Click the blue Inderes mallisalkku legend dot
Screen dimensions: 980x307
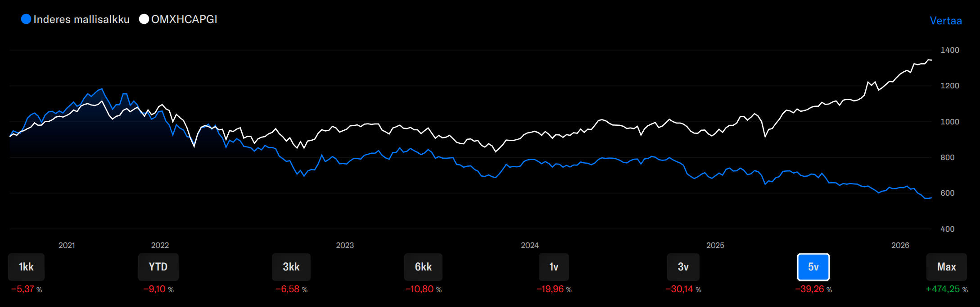pyautogui.click(x=26, y=19)
